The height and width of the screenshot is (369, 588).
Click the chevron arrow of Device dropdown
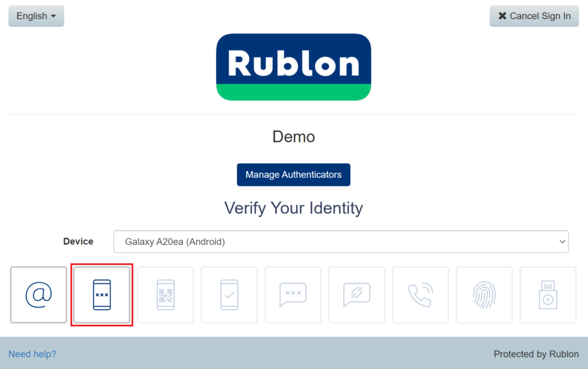pyautogui.click(x=562, y=242)
